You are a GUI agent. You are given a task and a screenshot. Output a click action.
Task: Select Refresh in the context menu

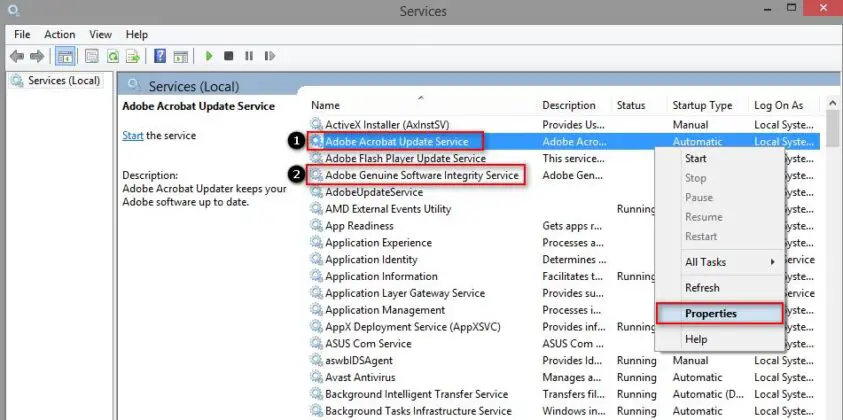pyautogui.click(x=702, y=288)
